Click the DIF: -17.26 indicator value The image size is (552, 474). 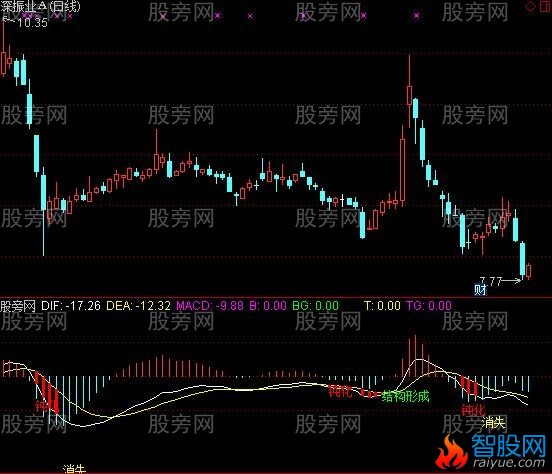tap(71, 306)
